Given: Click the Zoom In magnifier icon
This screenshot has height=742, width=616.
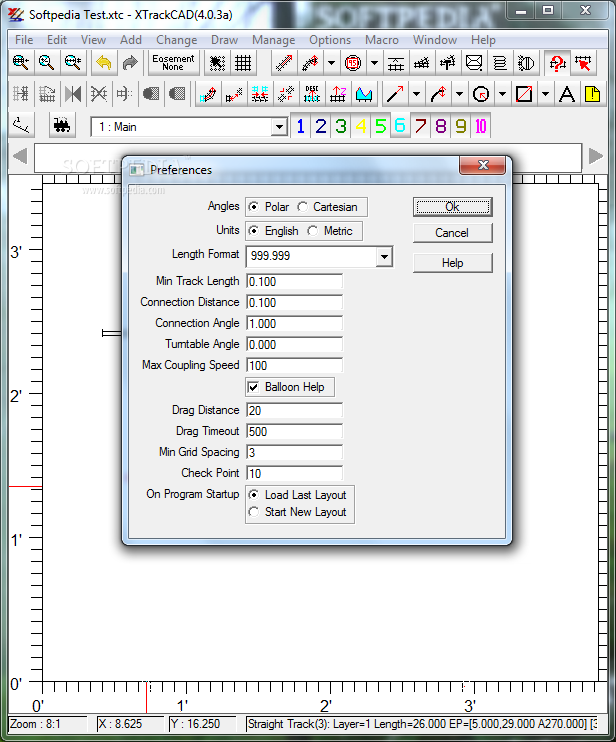Looking at the screenshot, I should pyautogui.click(x=21, y=62).
